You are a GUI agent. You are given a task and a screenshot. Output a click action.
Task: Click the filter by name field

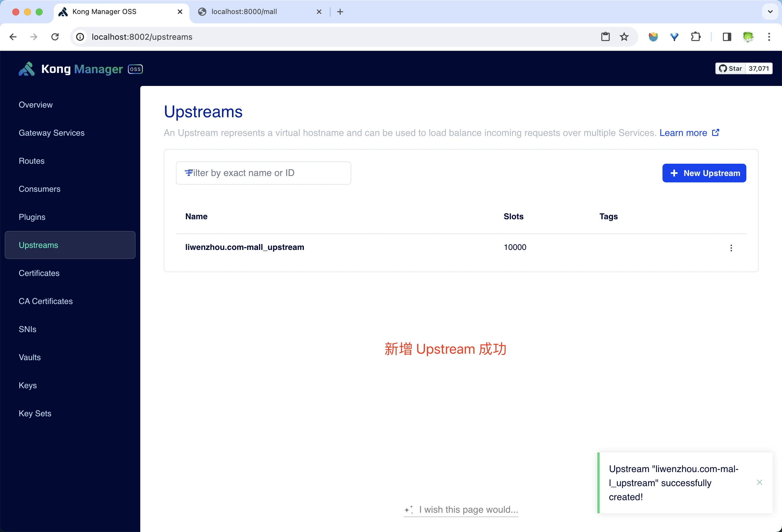[264, 173]
